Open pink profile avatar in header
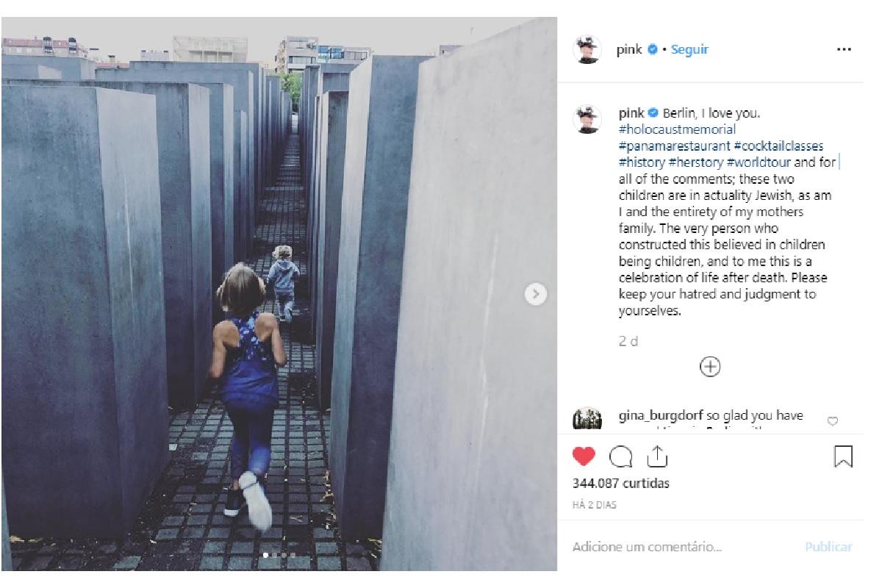This screenshot has height=588, width=882. [x=587, y=49]
